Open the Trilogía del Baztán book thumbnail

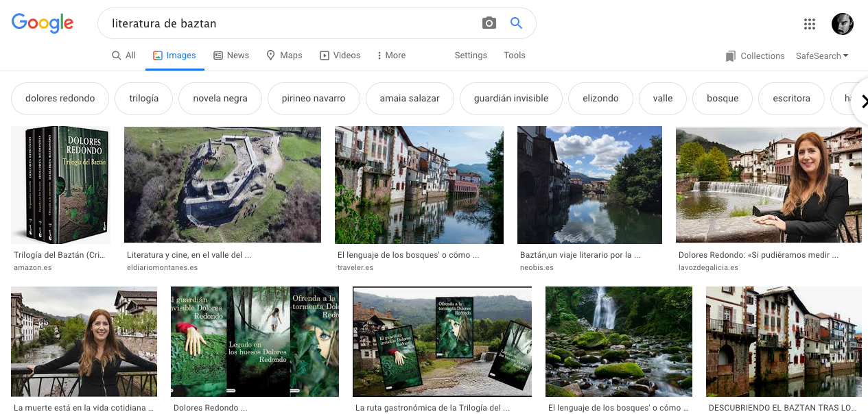tap(60, 185)
